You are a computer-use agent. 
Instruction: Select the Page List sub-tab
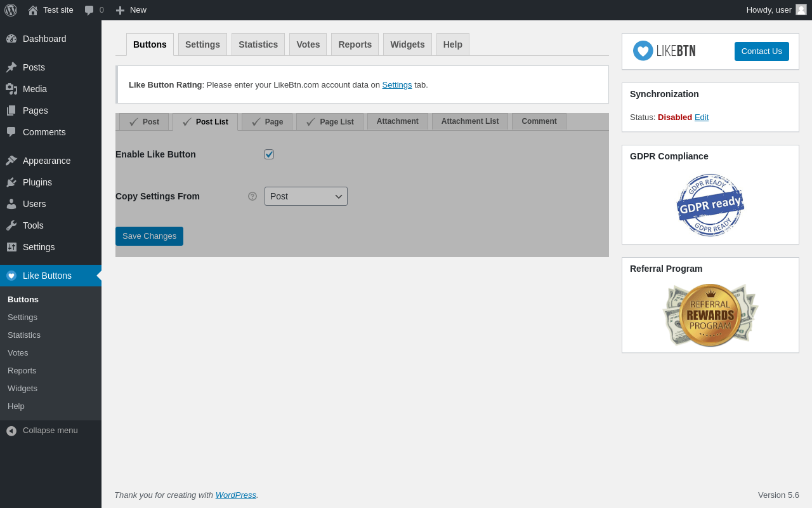pyautogui.click(x=330, y=122)
